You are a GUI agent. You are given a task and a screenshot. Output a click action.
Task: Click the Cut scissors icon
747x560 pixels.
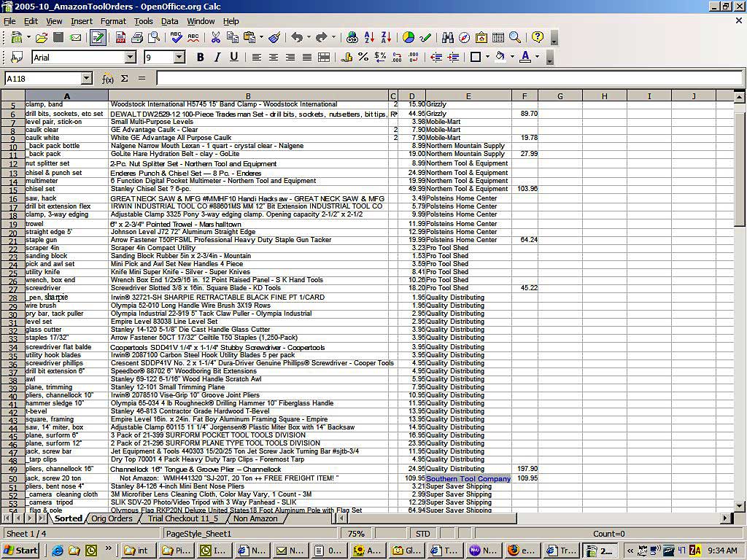(215, 38)
